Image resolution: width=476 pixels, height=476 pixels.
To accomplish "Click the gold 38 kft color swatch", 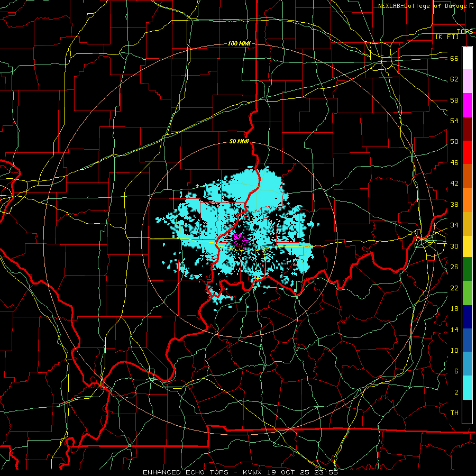I will pos(467,223).
